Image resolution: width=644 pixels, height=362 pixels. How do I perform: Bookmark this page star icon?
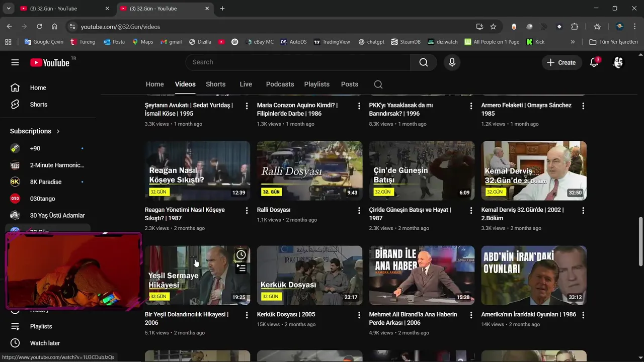tap(493, 27)
